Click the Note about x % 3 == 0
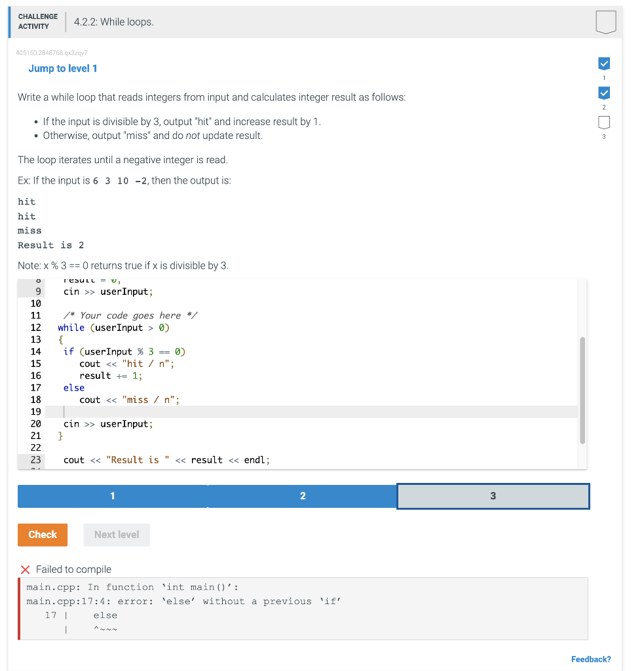 123,266
